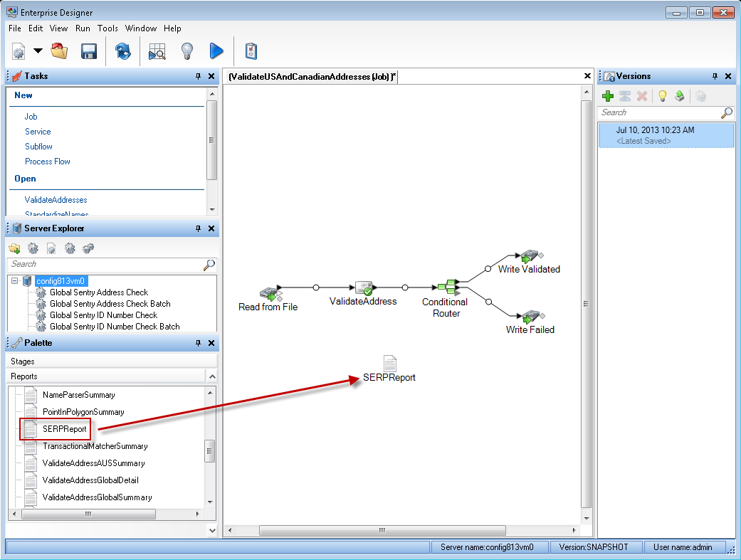Click the blue Run play button
The image size is (741, 560).
(216, 51)
